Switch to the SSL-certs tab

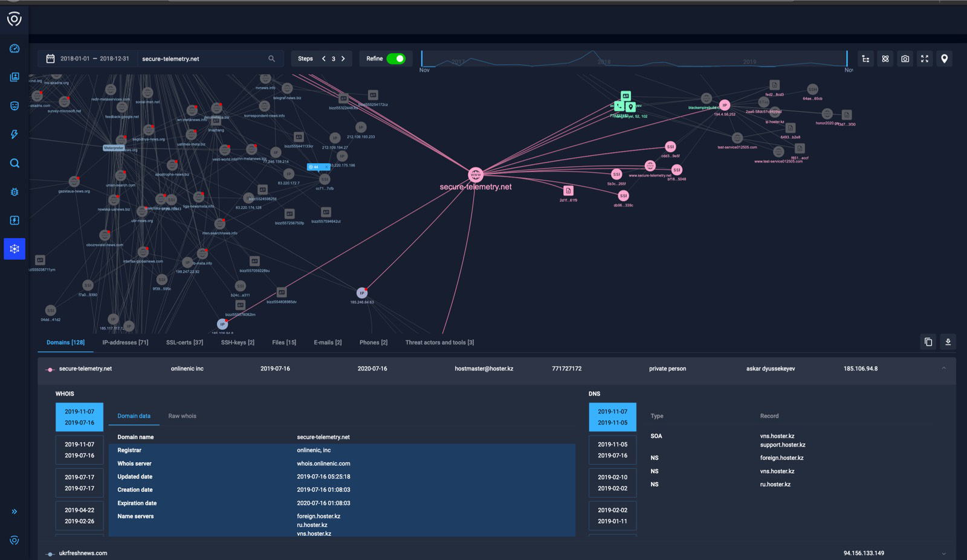click(184, 343)
